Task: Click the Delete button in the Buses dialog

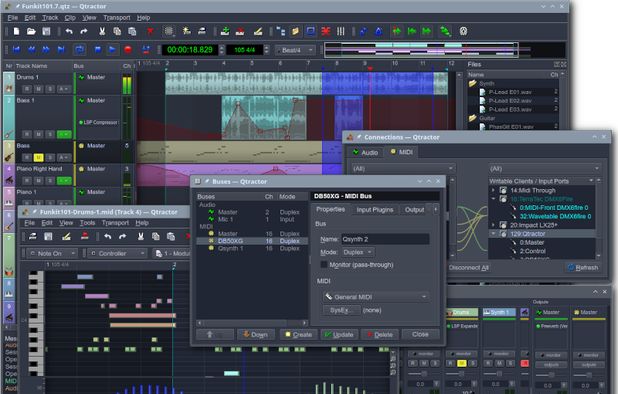Action: click(380, 335)
